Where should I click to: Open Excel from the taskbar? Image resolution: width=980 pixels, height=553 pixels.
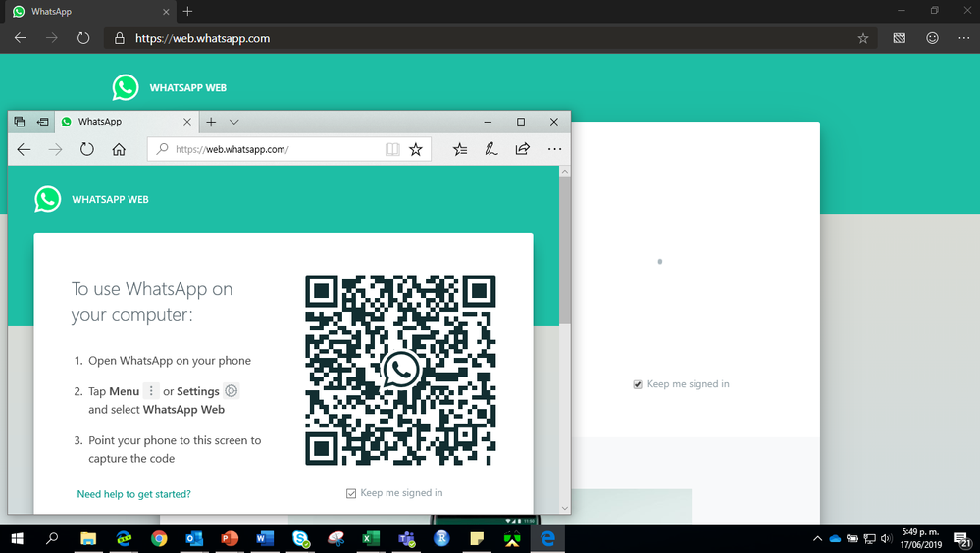point(371,538)
